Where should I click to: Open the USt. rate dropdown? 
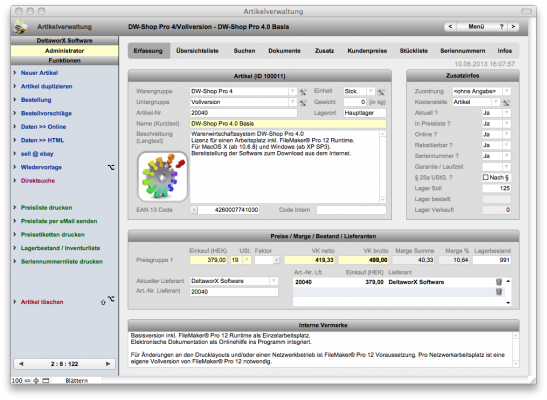pyautogui.click(x=247, y=260)
